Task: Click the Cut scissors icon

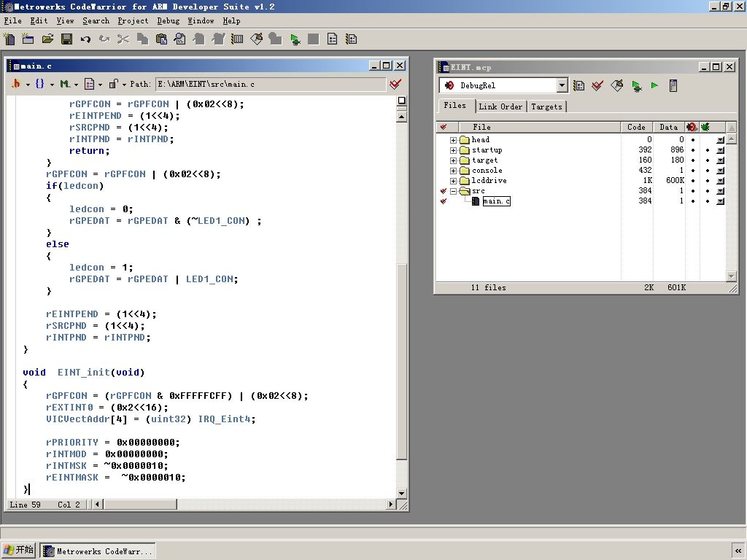Action: point(123,39)
